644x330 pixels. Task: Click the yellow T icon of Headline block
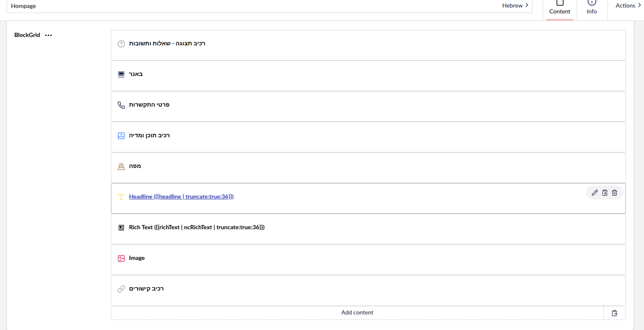[121, 197]
